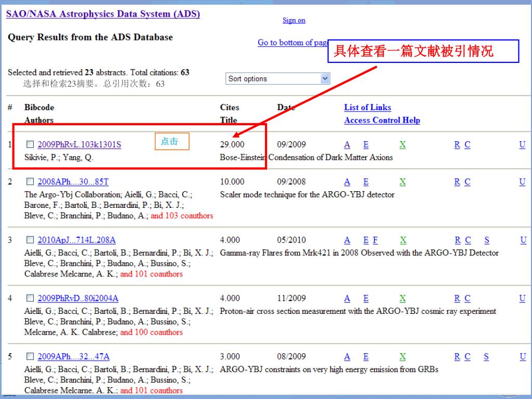Screen dimensions: 532x399
Task: Click the R link for ARGO-YBJ GRBs paper
Action: click(457, 357)
